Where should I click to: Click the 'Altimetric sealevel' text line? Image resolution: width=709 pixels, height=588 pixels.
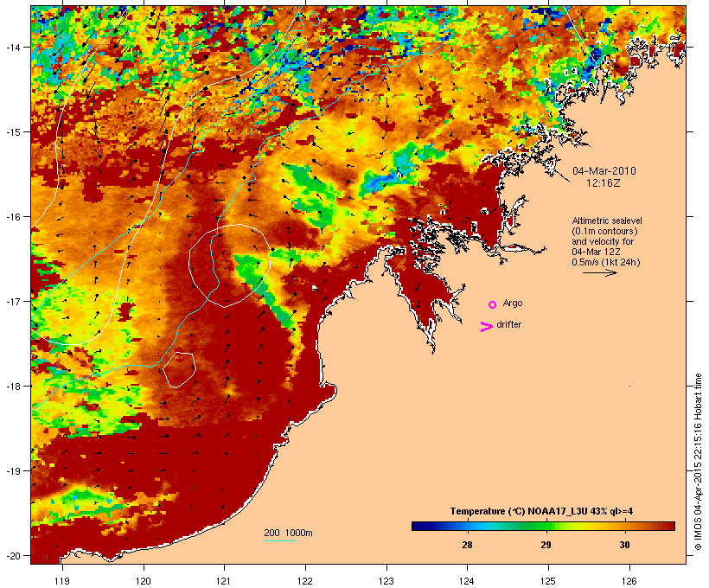click(x=607, y=220)
